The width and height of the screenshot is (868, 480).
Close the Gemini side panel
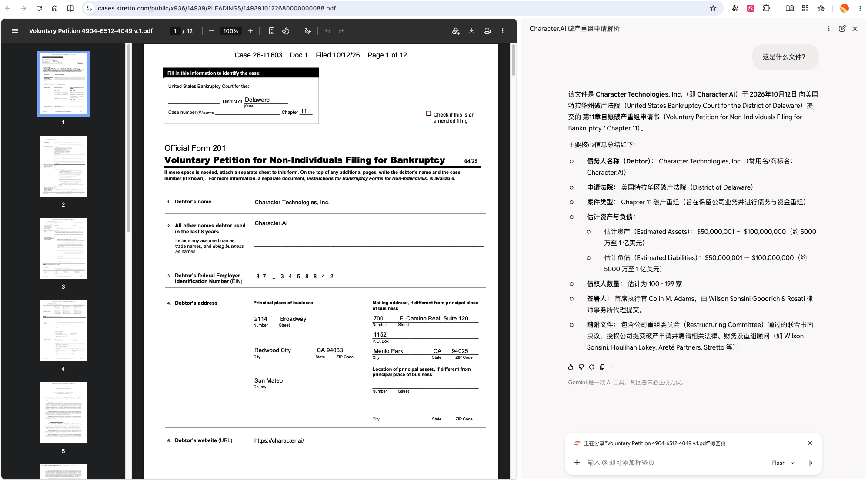(x=855, y=29)
